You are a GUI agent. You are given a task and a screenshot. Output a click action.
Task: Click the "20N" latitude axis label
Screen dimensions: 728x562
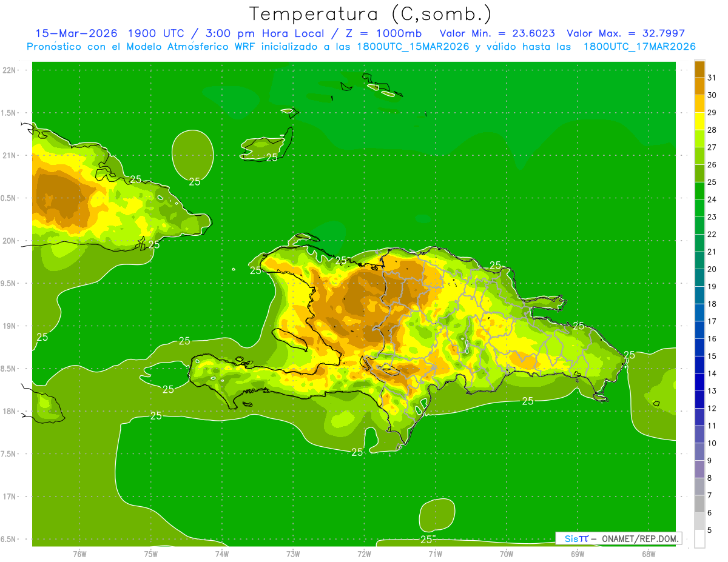tap(9, 241)
